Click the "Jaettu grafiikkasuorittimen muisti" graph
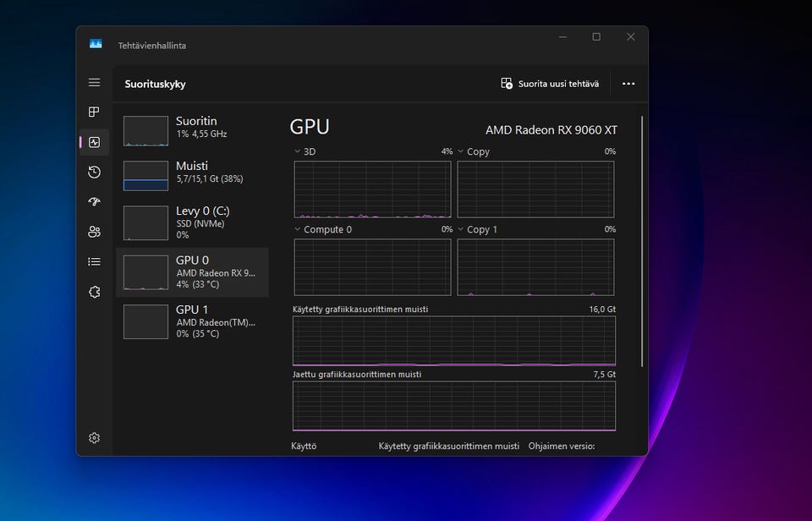 tap(454, 406)
